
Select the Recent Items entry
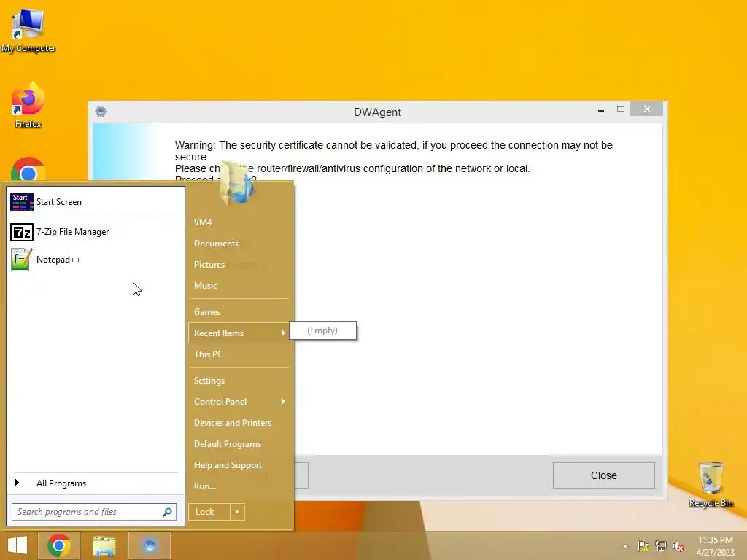[x=239, y=332]
